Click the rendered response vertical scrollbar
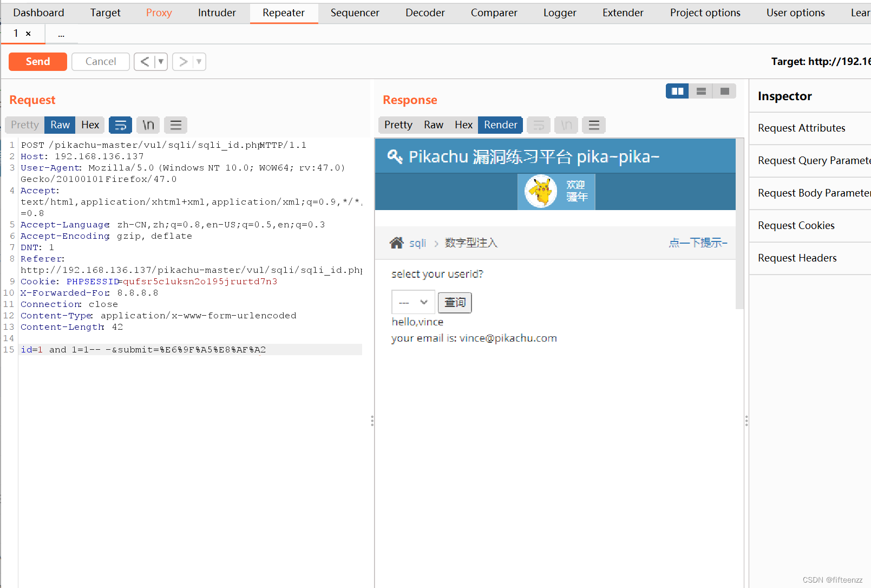871x588 pixels. 739,224
